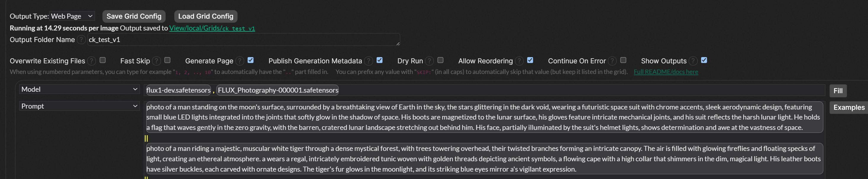
Task: Open the Model axis type dropdown
Action: click(79, 89)
